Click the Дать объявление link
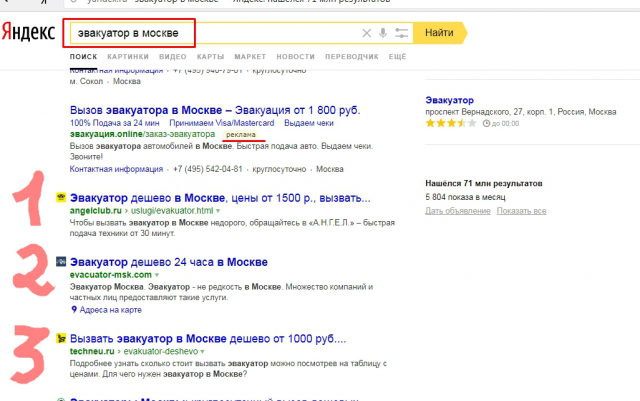This screenshot has height=401, width=640. click(458, 211)
